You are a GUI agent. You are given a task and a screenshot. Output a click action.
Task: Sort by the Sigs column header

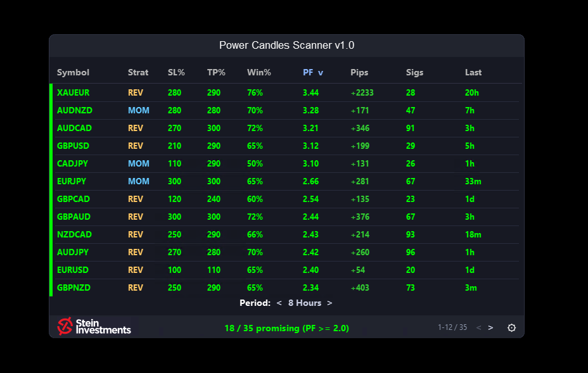pyautogui.click(x=414, y=72)
